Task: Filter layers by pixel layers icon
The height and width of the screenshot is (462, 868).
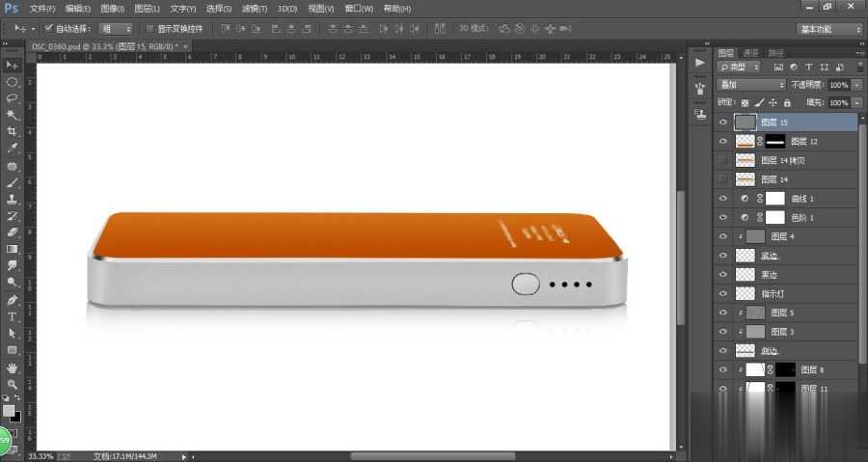Action: pyautogui.click(x=778, y=67)
